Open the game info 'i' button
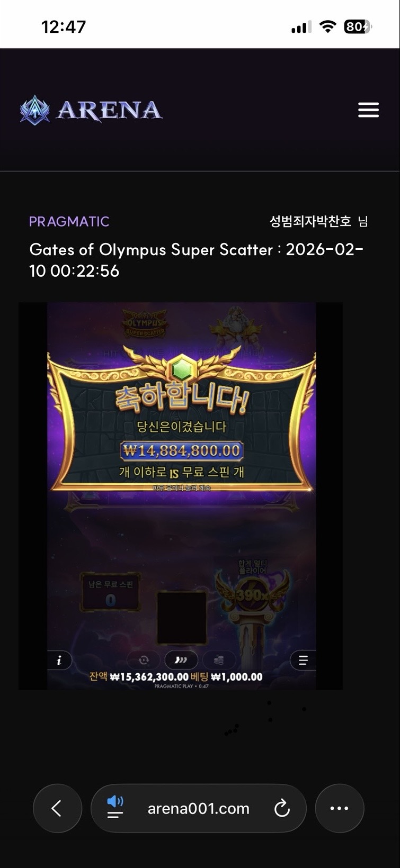The height and width of the screenshot is (868, 400). [59, 660]
